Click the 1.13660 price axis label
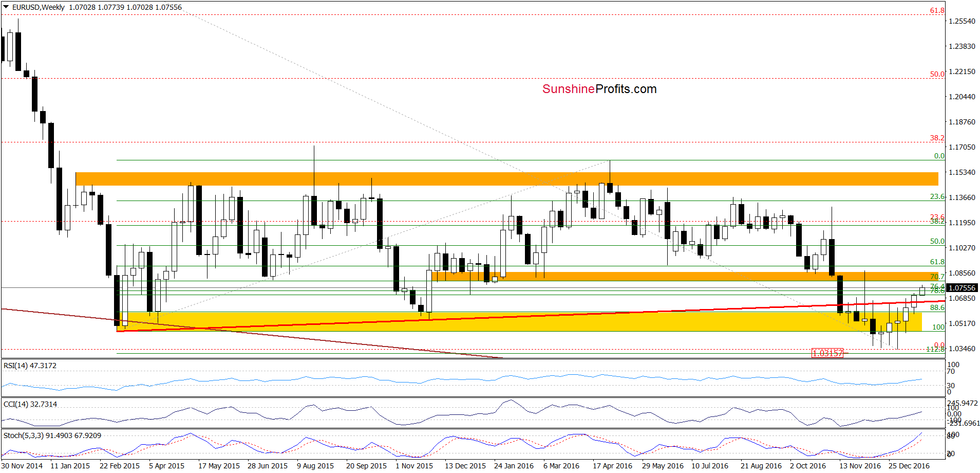Image resolution: width=980 pixels, height=473 pixels. click(962, 197)
